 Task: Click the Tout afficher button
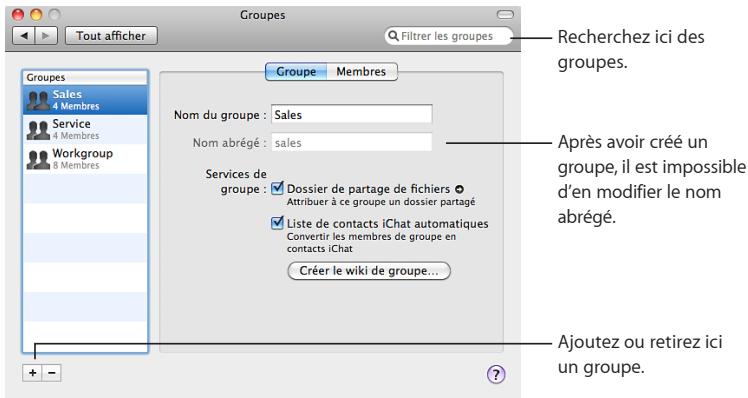click(111, 36)
